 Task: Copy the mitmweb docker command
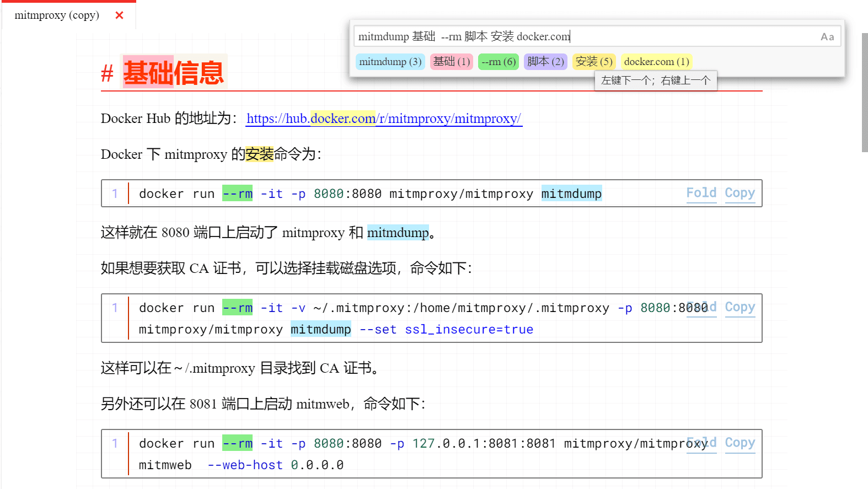click(x=740, y=443)
